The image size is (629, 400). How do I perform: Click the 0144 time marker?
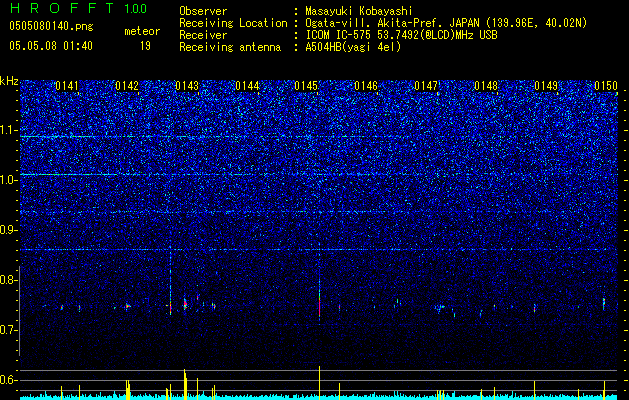pyautogui.click(x=247, y=86)
